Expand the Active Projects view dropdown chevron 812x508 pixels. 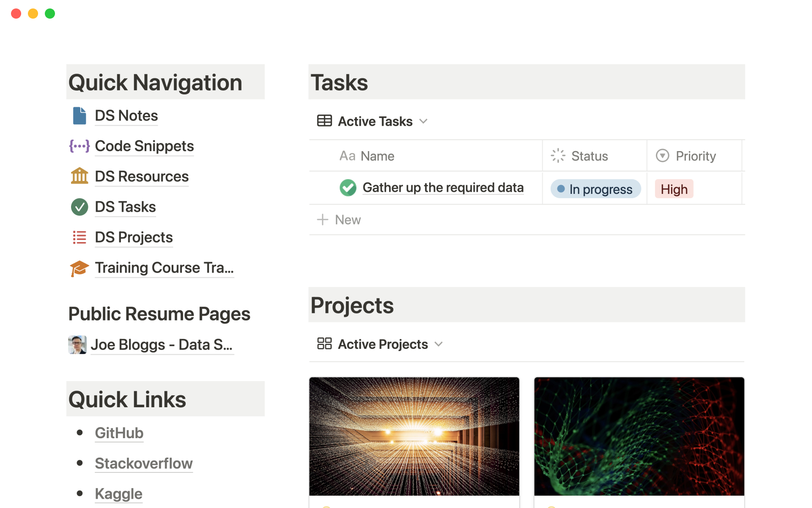(x=439, y=344)
